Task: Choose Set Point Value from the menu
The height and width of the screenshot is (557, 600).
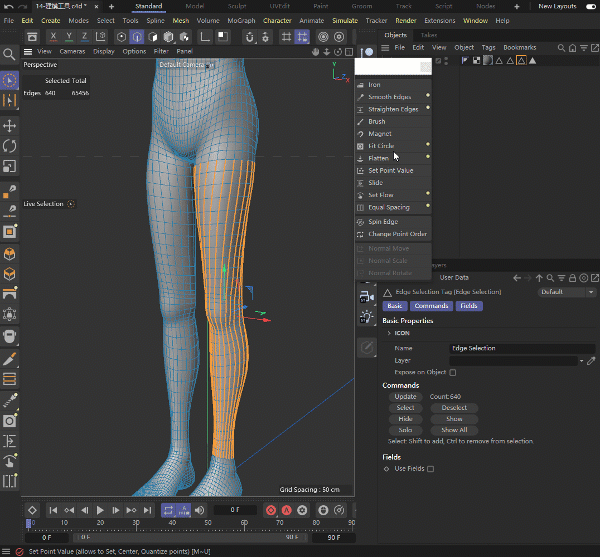Action: pos(390,170)
